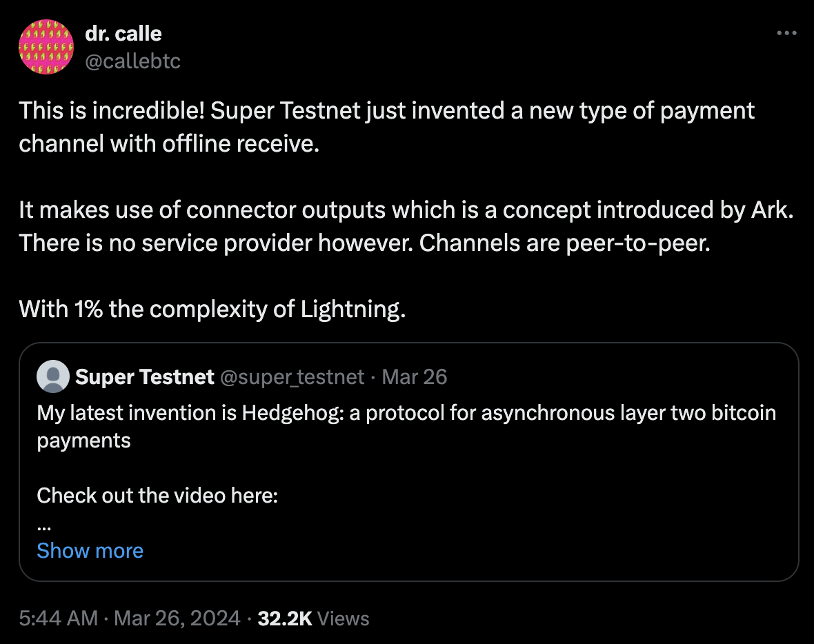Click the Hedgehog invention text in quote
Image resolution: width=814 pixels, height=644 pixels.
point(406,413)
